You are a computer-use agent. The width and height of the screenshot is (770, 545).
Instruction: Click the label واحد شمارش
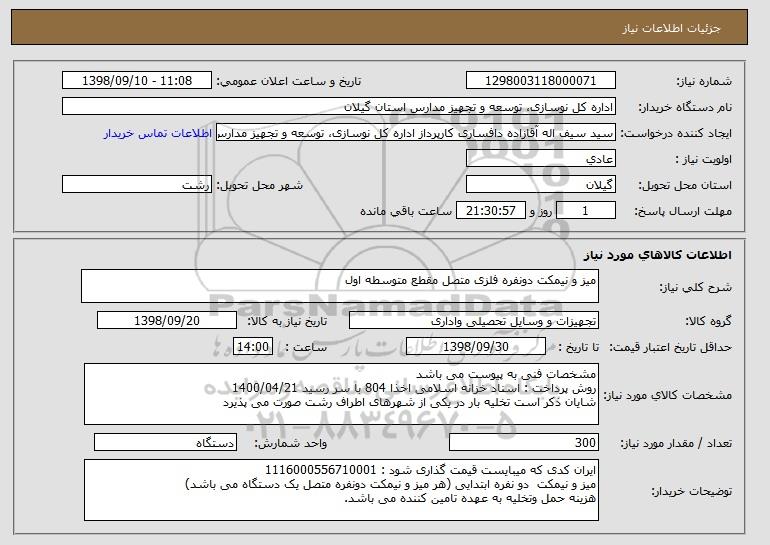pyautogui.click(x=290, y=444)
